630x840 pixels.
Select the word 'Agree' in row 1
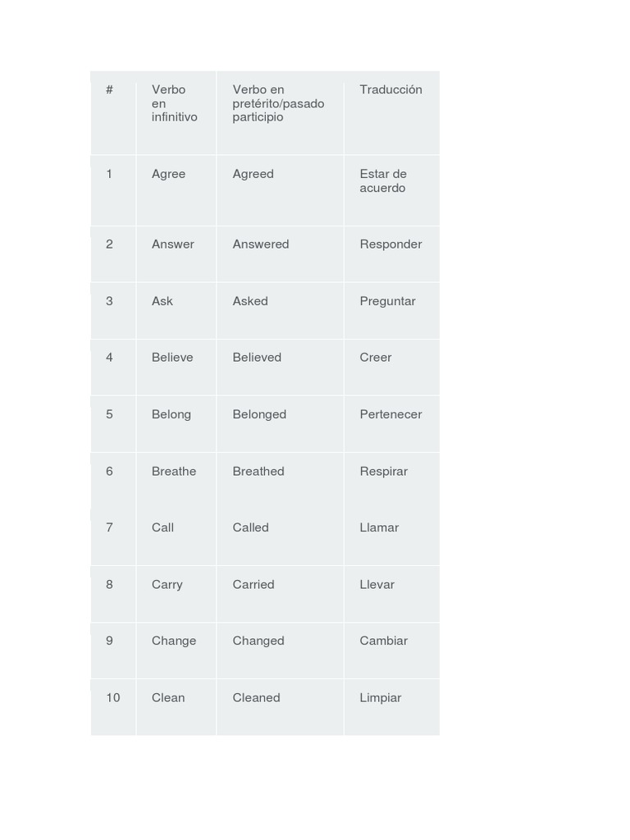coord(168,174)
